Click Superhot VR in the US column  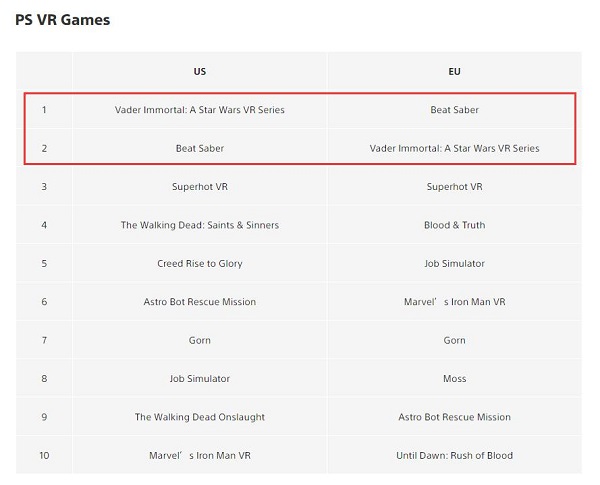tap(199, 186)
